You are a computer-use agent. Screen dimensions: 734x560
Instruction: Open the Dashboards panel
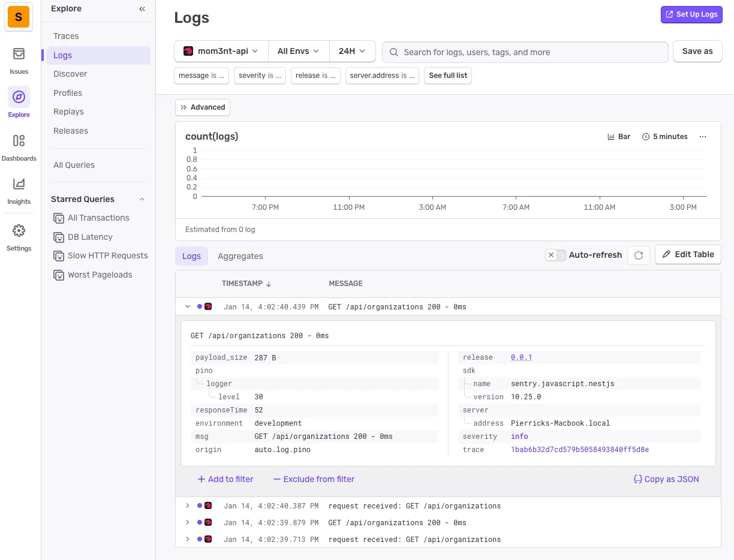point(19,146)
